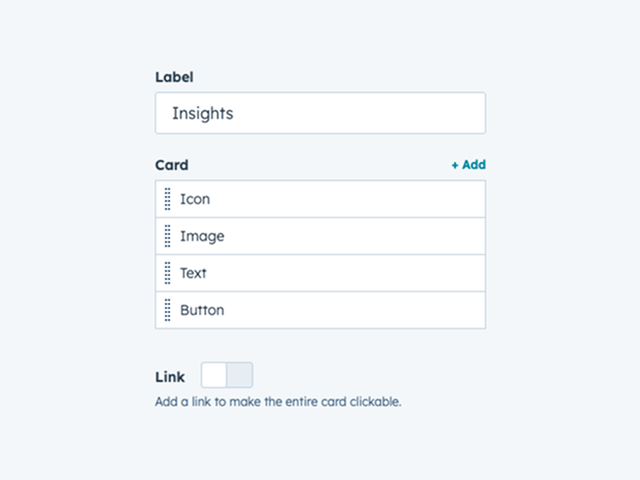Open the Icon card item
This screenshot has height=480, width=640.
click(x=195, y=199)
